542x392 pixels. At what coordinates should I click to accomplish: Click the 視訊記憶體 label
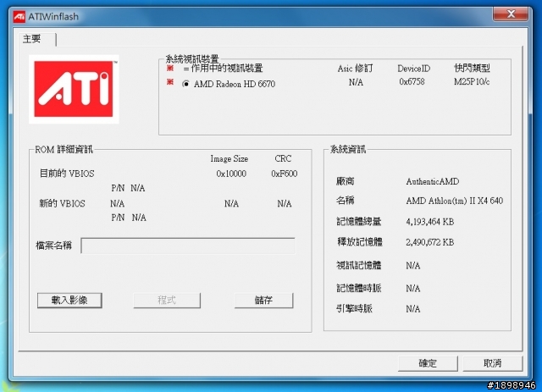pyautogui.click(x=358, y=265)
